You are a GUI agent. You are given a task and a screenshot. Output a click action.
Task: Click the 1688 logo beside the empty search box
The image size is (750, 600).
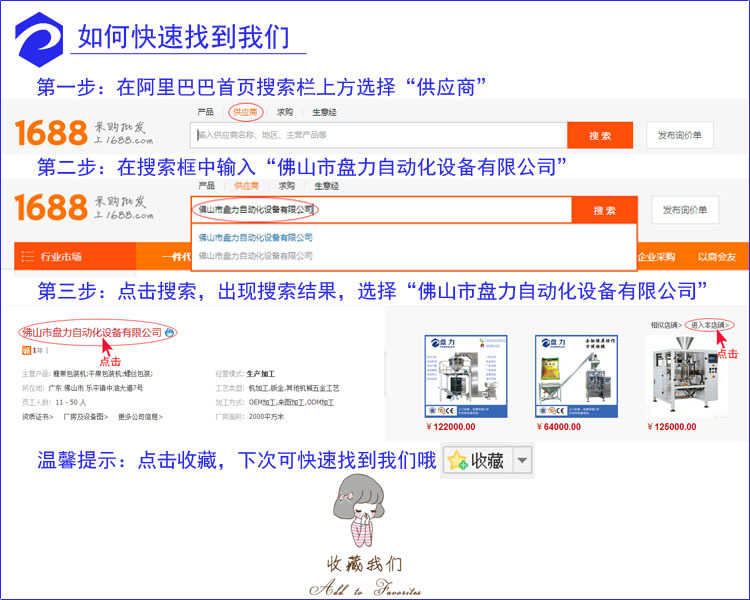[51, 133]
